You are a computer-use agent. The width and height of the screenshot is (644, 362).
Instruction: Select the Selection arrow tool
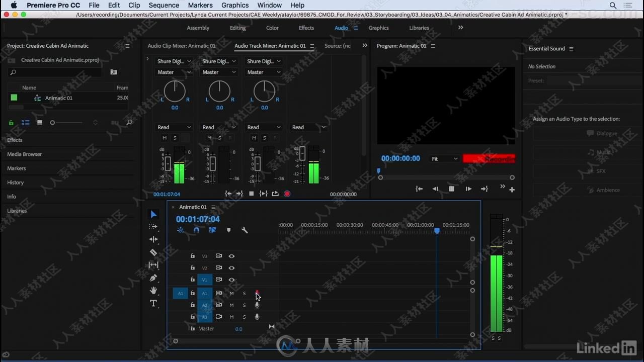[154, 215]
